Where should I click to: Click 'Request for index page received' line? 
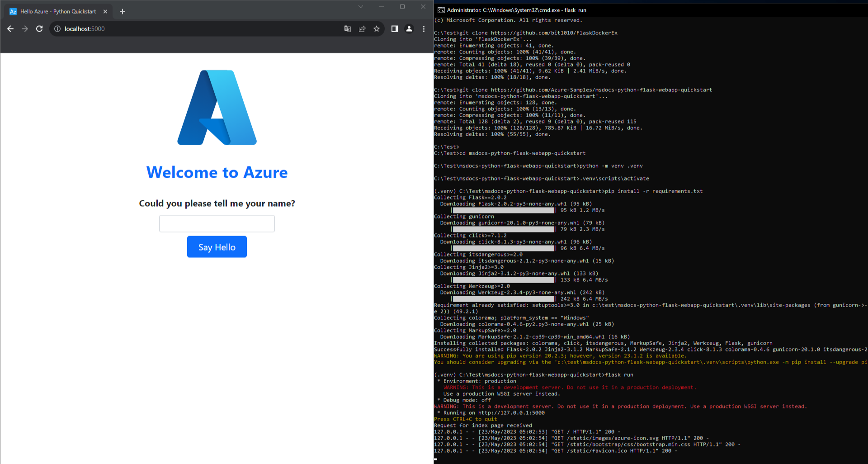pos(483,426)
